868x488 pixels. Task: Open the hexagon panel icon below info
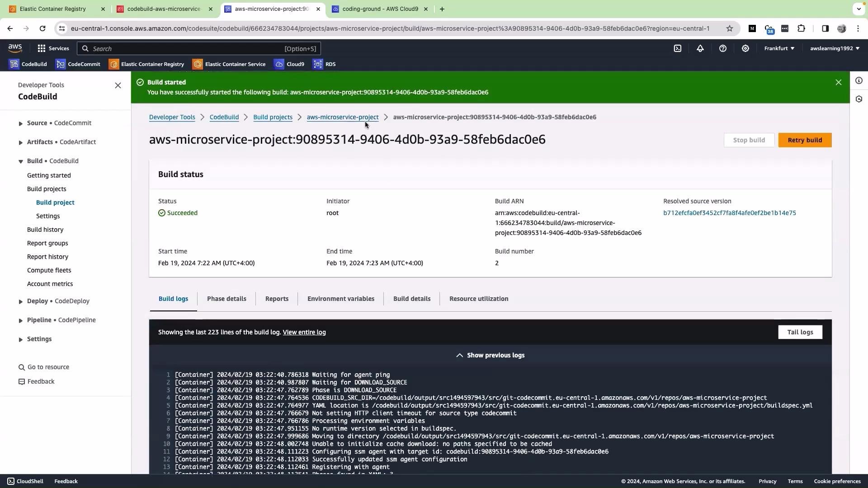[x=859, y=99]
